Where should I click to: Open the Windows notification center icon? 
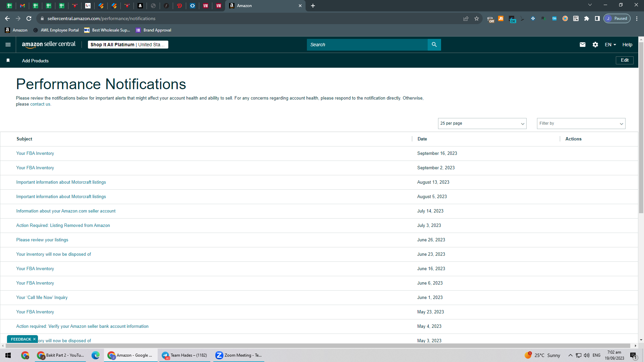coord(633,355)
